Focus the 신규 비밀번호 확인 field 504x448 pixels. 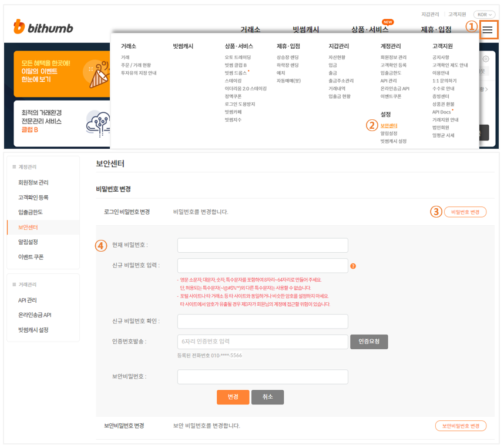pos(263,321)
